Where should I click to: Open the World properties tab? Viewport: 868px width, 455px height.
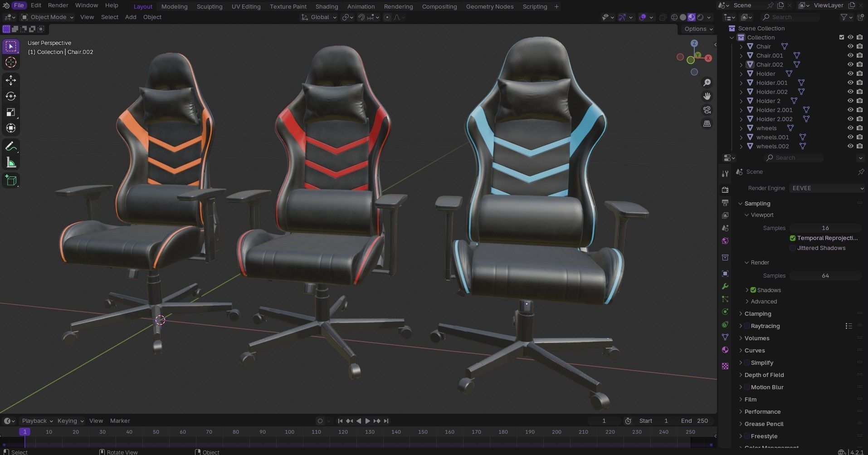pos(725,241)
